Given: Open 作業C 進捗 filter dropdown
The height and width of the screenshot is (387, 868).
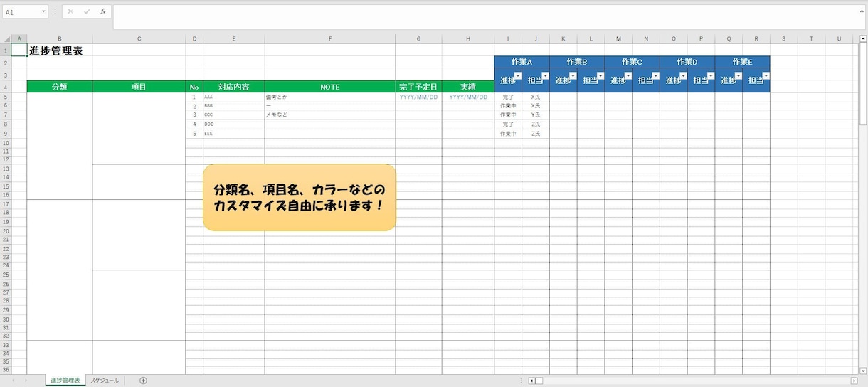Looking at the screenshot, I should 628,75.
